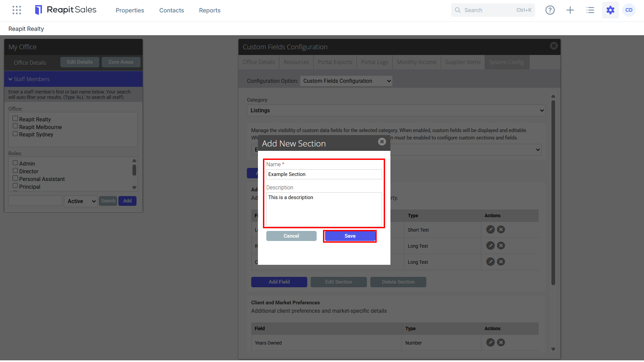The height and width of the screenshot is (362, 644).
Task: Open the Contacts menu
Action: 171,10
